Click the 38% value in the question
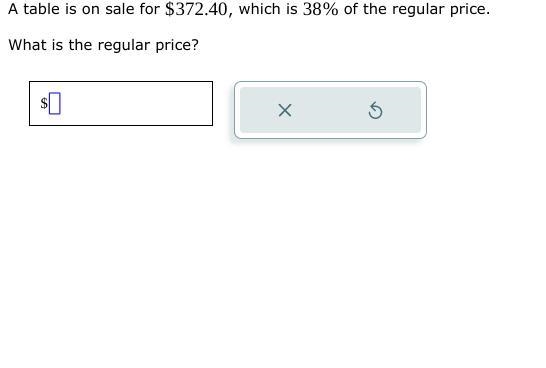This screenshot has height=368, width=546. pos(320,9)
